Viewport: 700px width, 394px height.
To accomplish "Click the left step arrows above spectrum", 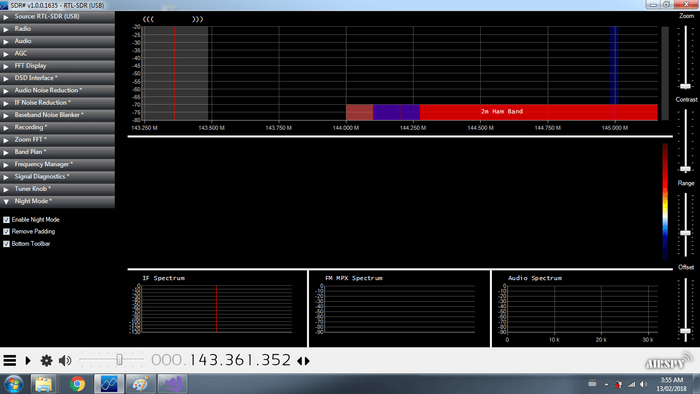I will pyautogui.click(x=148, y=19).
